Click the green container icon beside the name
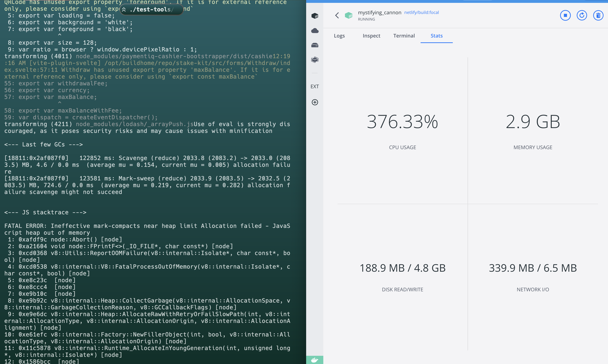608x364 pixels. [349, 15]
